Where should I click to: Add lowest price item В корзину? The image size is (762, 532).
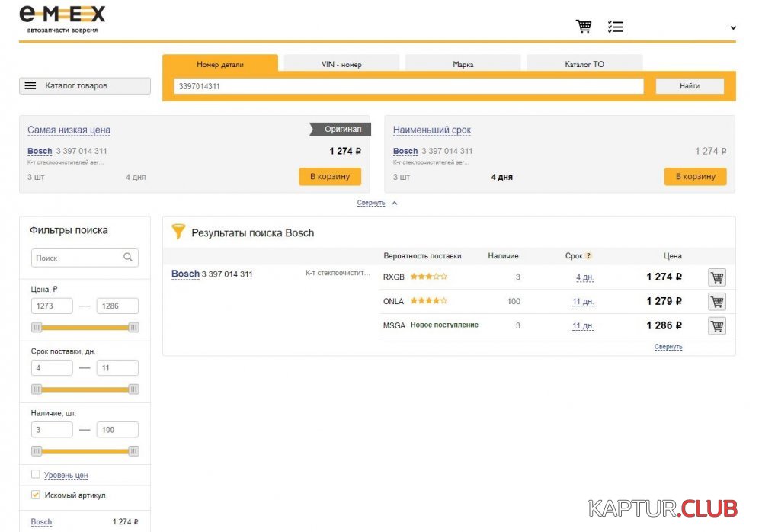[x=329, y=177]
